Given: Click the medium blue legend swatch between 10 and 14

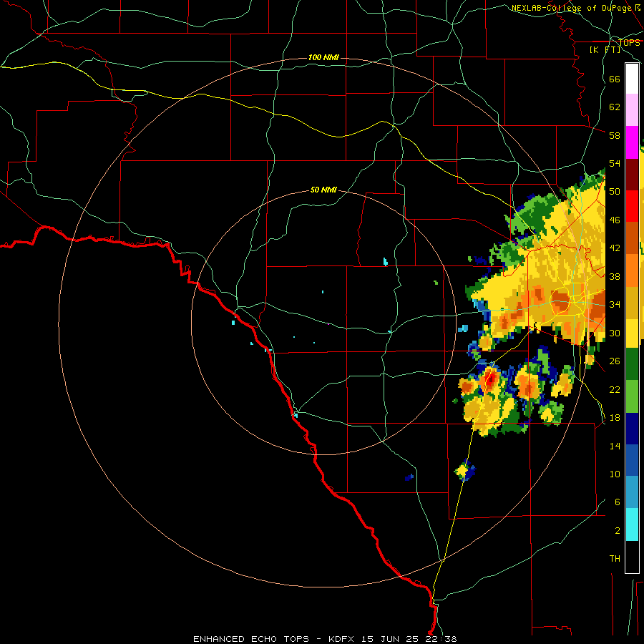Looking at the screenshot, I should click(x=632, y=460).
